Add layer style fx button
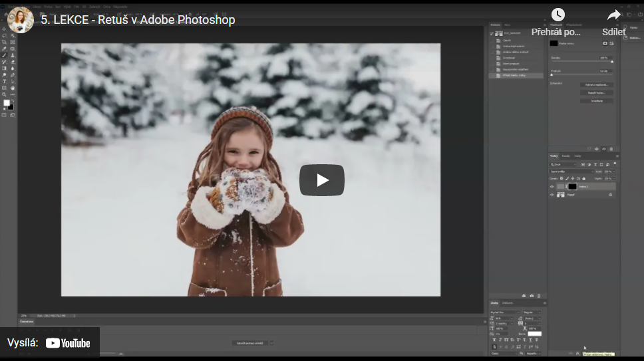Screen dimensions: 644x361 [x=577, y=354]
